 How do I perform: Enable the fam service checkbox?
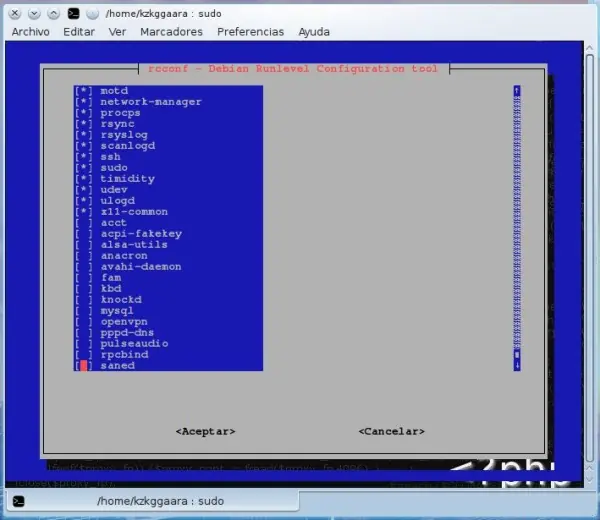click(x=84, y=278)
